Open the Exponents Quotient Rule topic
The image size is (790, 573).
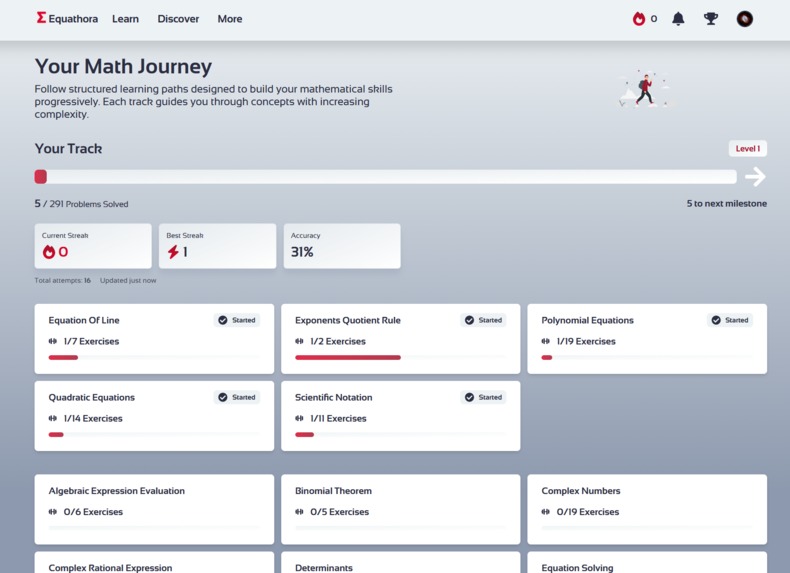[401, 339]
